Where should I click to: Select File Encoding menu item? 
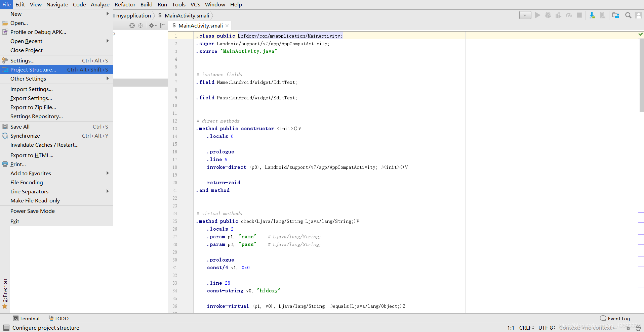56,182
